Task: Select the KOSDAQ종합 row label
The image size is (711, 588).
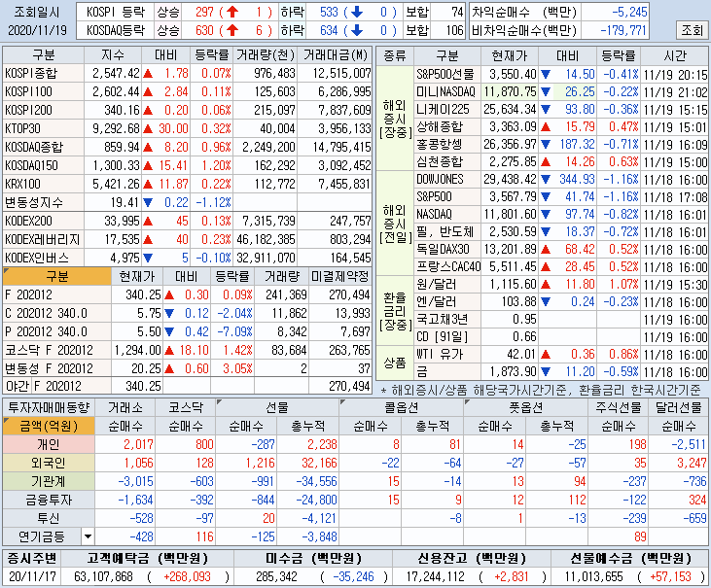Action: [x=43, y=147]
